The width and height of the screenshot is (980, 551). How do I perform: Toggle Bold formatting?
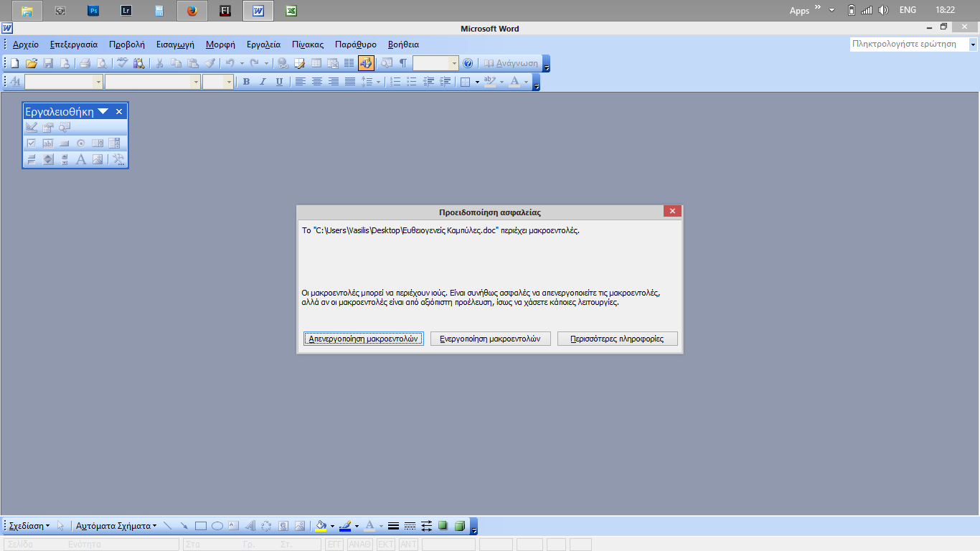point(246,82)
